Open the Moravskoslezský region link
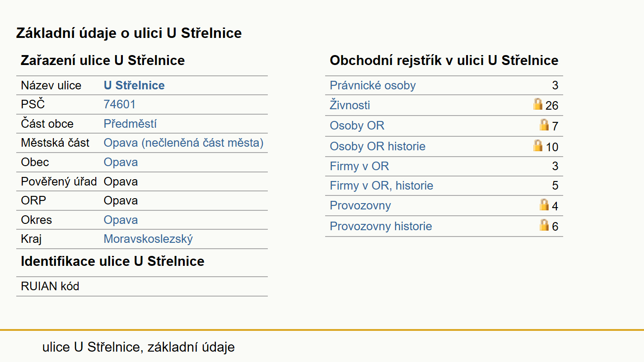Screen dimensions: 644x362 coord(148,239)
